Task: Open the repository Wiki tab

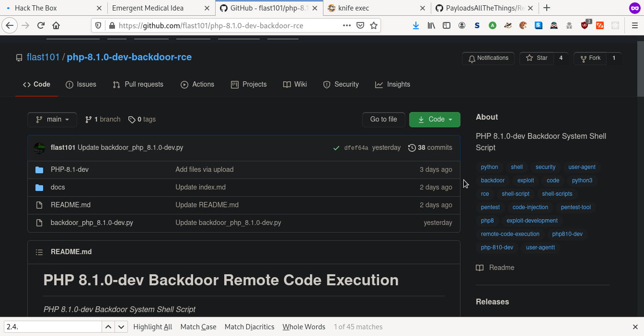Action: pos(295,85)
